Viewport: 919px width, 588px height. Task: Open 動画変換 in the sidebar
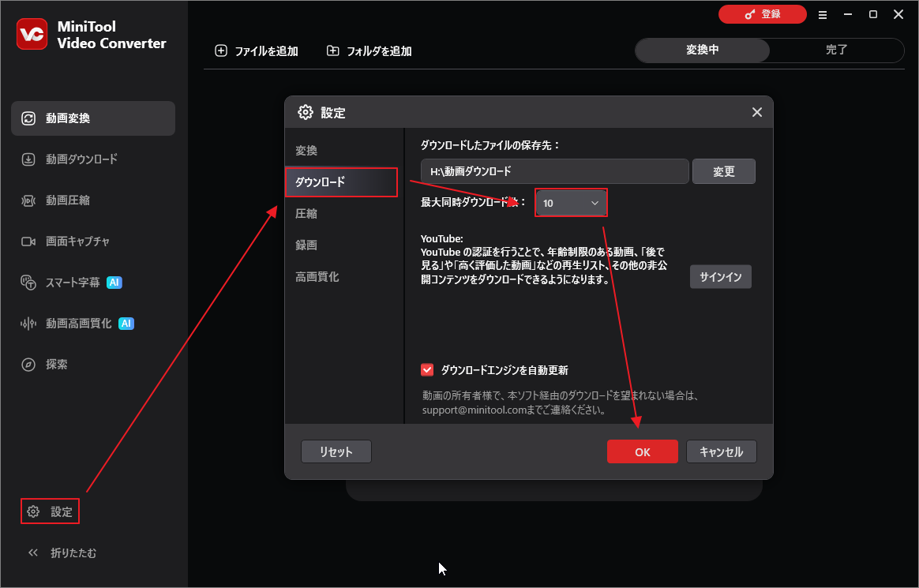[93, 118]
